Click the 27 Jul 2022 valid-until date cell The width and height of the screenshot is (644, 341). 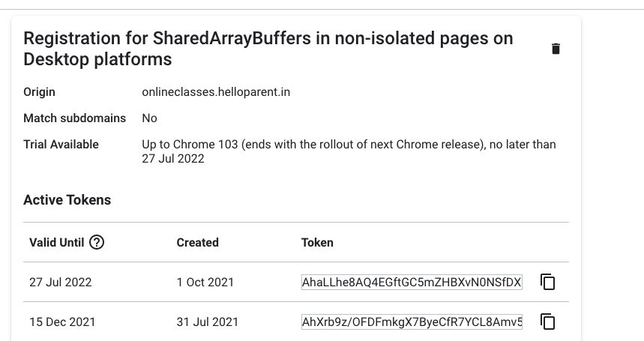(60, 283)
